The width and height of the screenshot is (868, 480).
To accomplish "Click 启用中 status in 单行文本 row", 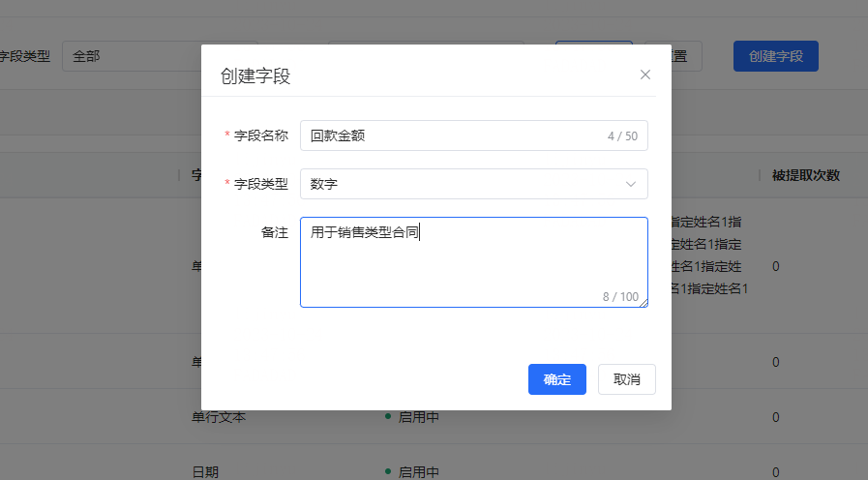I will click(412, 417).
